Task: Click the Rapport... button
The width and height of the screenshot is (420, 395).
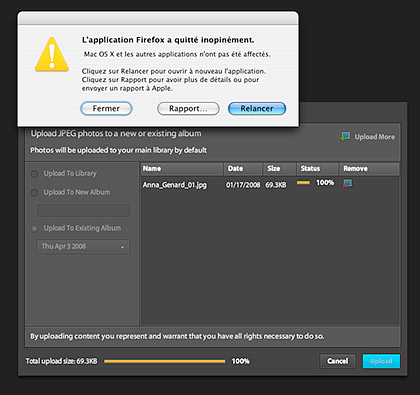Action: (188, 109)
